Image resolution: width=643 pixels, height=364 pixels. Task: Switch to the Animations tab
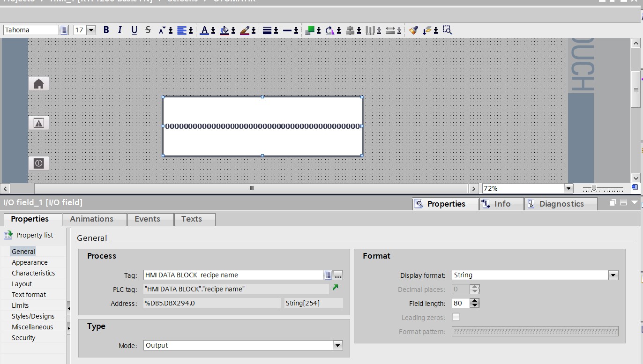pos(91,219)
